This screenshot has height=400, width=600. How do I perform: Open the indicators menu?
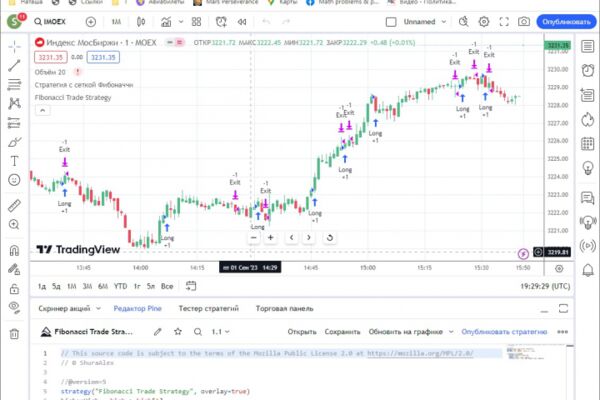coord(166,22)
